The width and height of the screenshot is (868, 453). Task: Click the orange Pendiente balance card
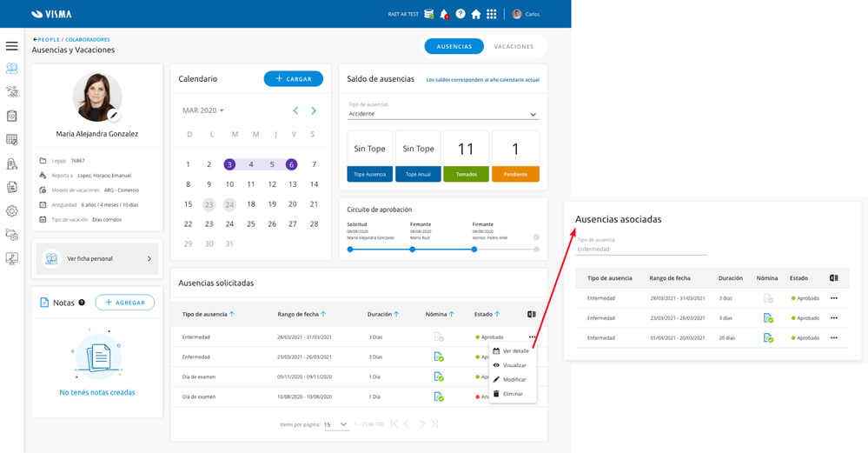(515, 157)
